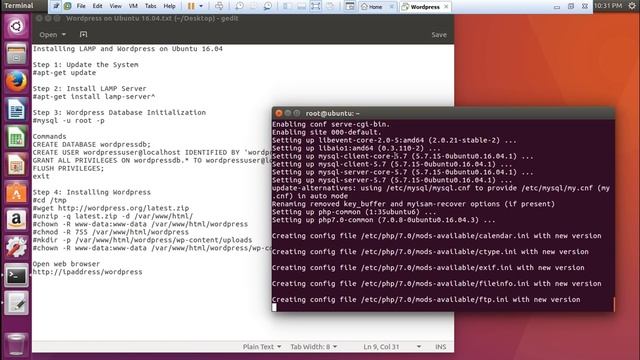Close the root@ubuntu terminal window
This screenshot has height=360, width=640.
(x=279, y=113)
